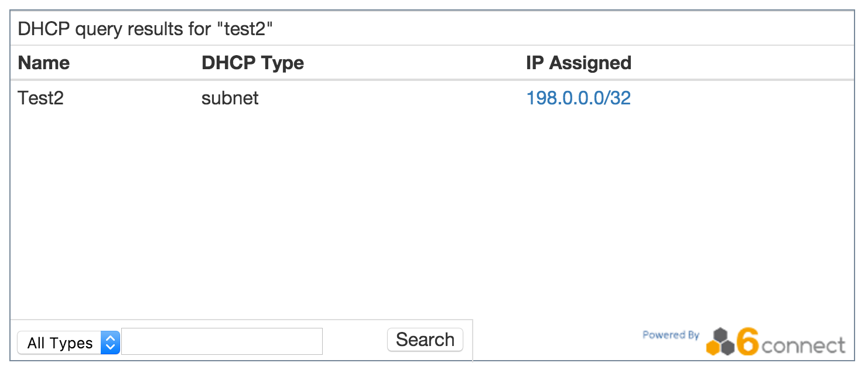868x373 pixels.
Task: Click the 6connect hexagon cluster logo
Action: pyautogui.click(x=720, y=342)
